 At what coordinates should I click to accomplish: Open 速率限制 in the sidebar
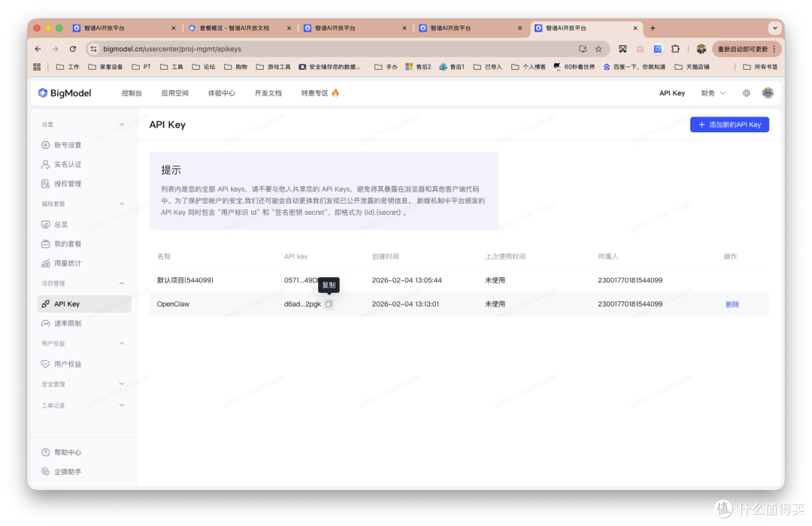pos(61,324)
